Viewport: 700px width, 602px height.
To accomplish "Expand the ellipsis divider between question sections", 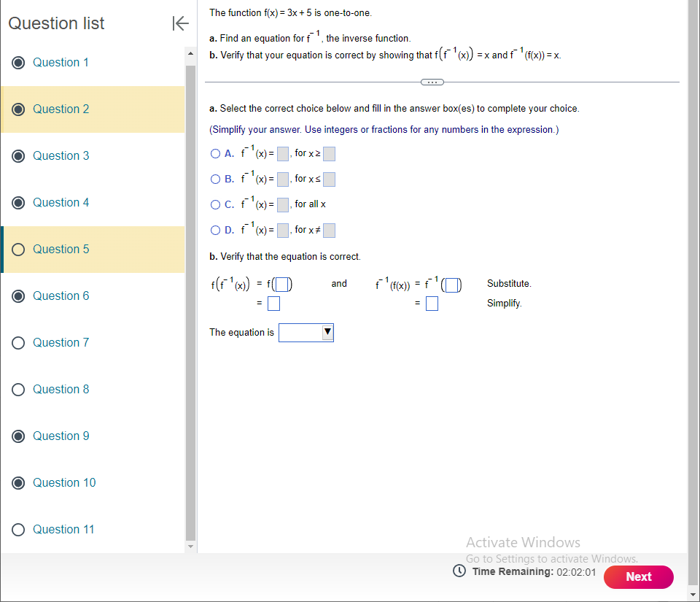I will (432, 82).
